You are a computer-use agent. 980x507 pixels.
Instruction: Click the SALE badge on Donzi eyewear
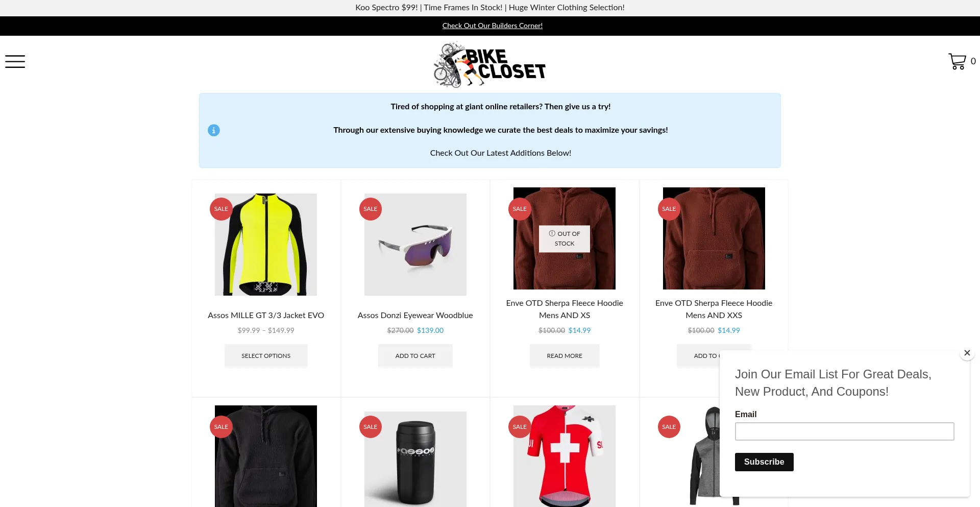[371, 209]
